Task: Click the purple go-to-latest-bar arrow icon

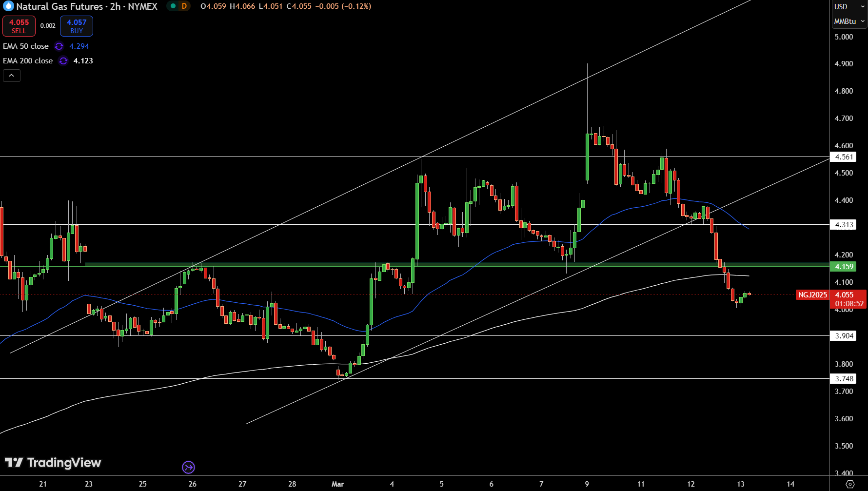Action: point(188,468)
